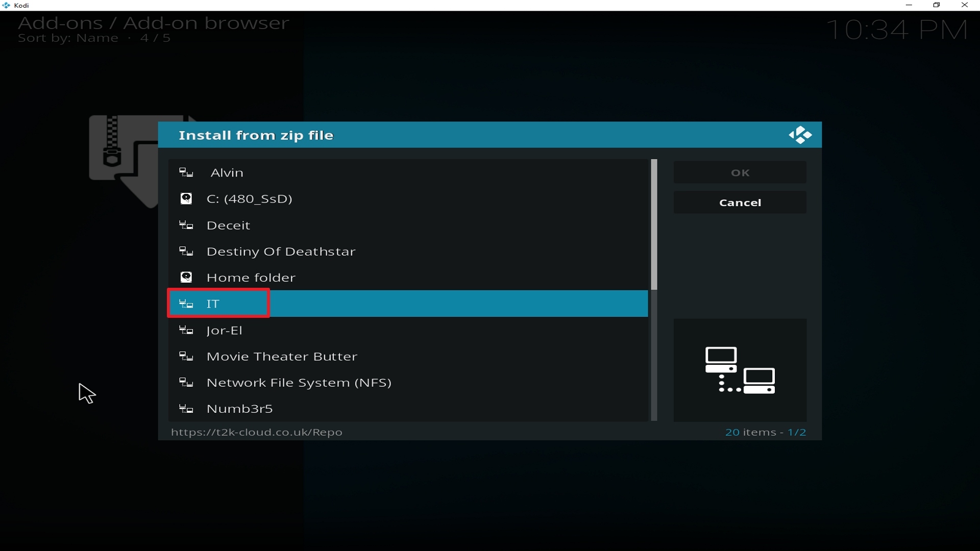The width and height of the screenshot is (980, 551).
Task: Select the Movie Theater Butter source
Action: pyautogui.click(x=408, y=357)
